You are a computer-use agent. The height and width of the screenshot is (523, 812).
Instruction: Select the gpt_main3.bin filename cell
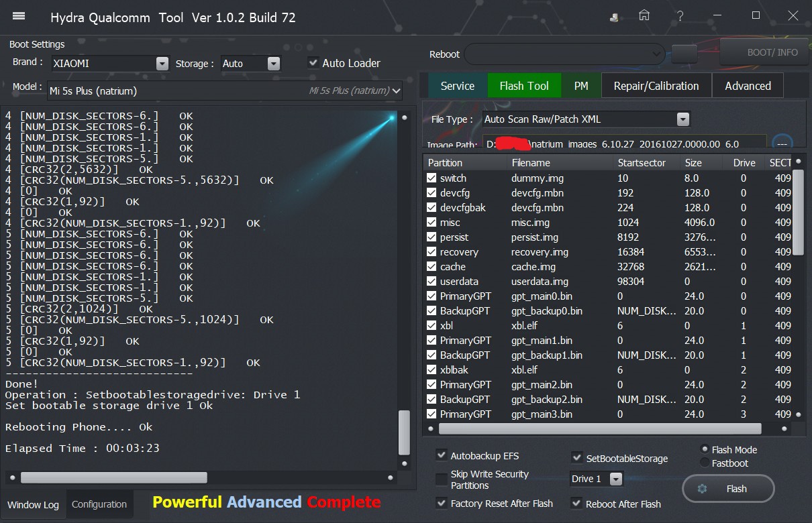coord(542,414)
